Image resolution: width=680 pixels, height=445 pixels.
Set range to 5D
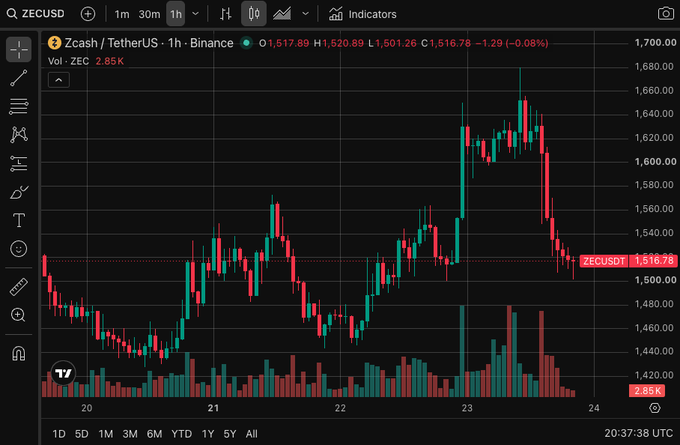click(x=82, y=434)
